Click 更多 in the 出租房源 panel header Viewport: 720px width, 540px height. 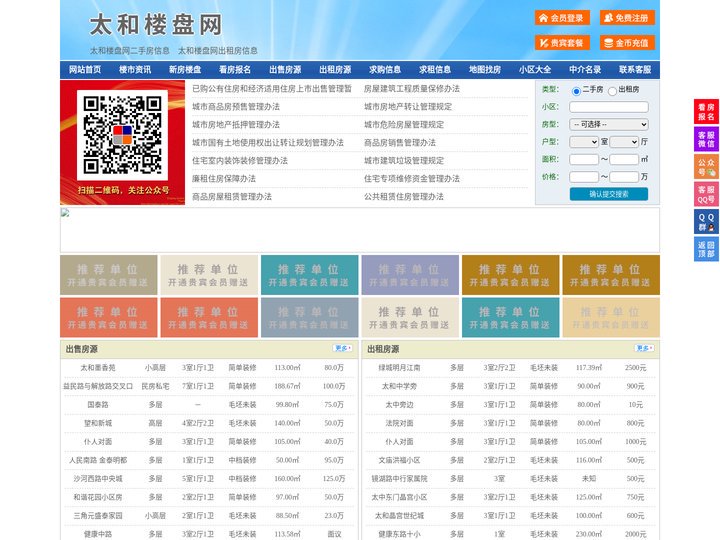tap(644, 349)
